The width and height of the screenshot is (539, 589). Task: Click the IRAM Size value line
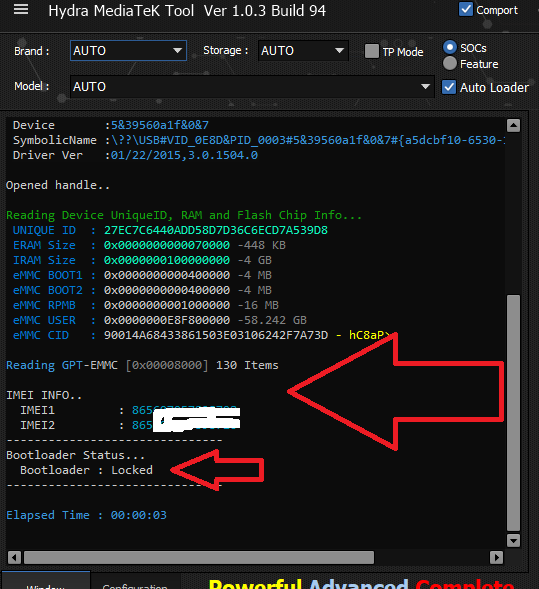(188, 260)
